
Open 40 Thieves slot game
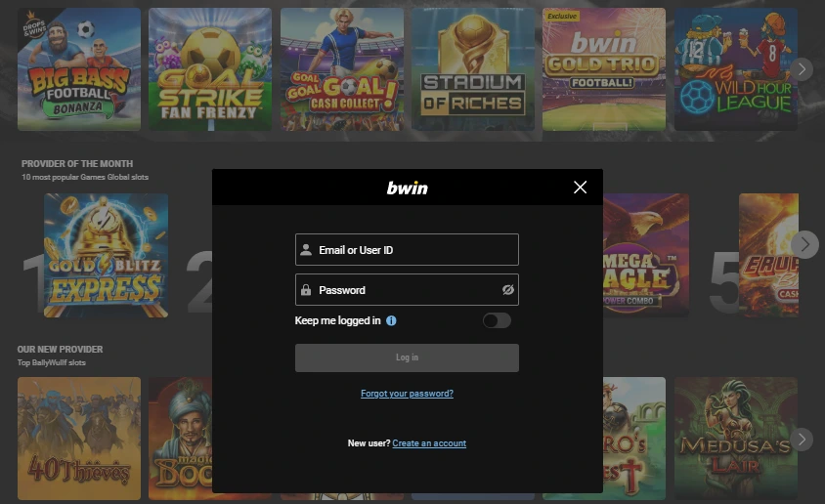[79, 439]
